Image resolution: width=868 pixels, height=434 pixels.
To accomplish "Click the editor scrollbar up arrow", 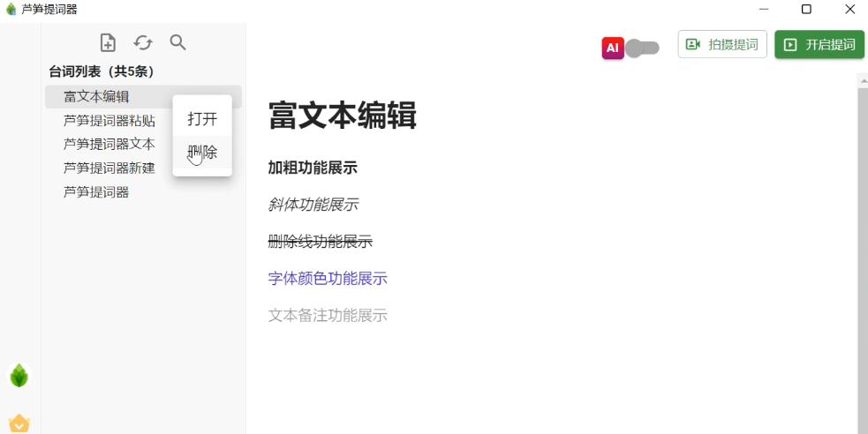I will pos(864,81).
